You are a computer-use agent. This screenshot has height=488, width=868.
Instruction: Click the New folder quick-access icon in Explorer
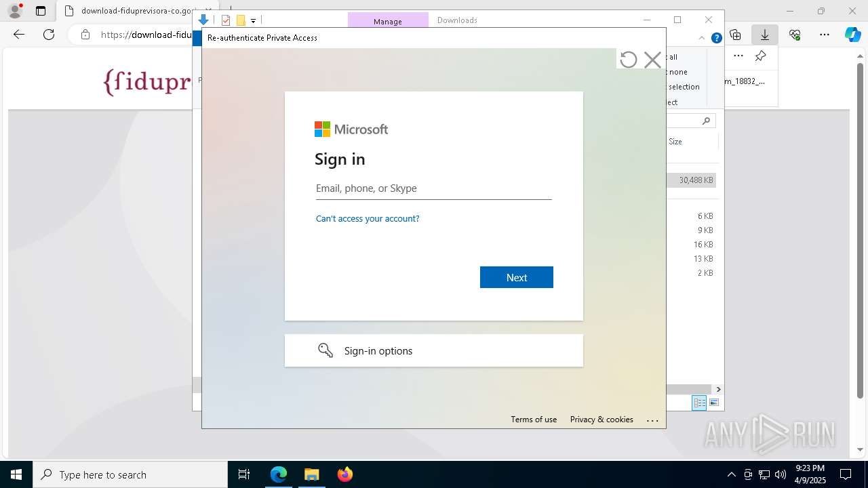pos(241,20)
